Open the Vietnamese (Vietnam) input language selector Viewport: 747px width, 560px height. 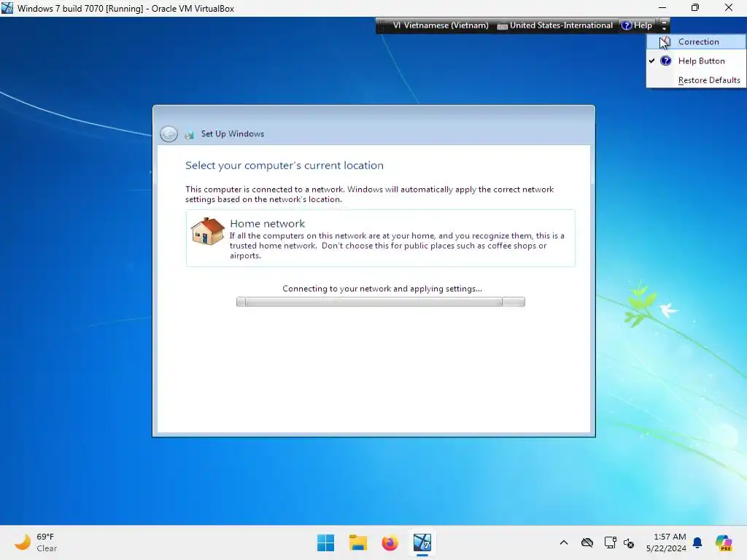click(x=440, y=26)
